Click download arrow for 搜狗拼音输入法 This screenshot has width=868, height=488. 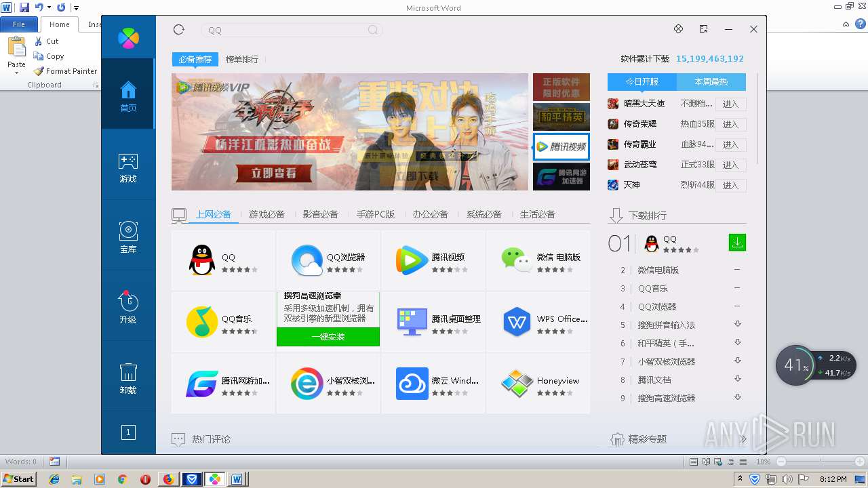click(x=738, y=324)
